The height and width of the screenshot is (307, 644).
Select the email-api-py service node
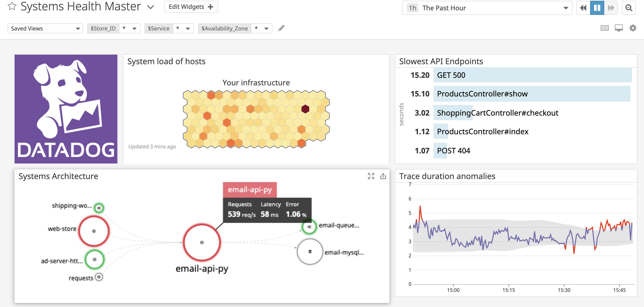click(x=202, y=242)
